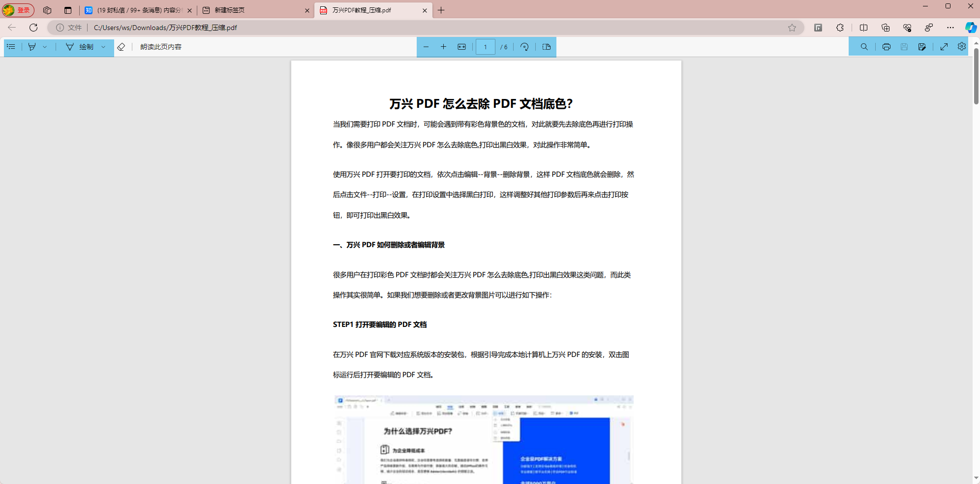The image size is (980, 484).
Task: Toggle split screen view
Action: point(863,28)
